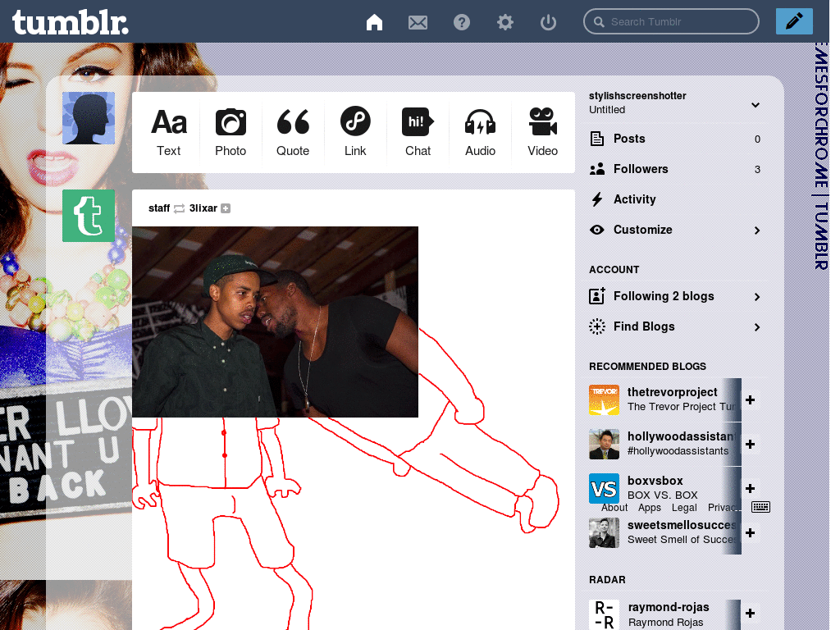The width and height of the screenshot is (840, 630).
Task: Open account settings gear icon
Action: (504, 22)
